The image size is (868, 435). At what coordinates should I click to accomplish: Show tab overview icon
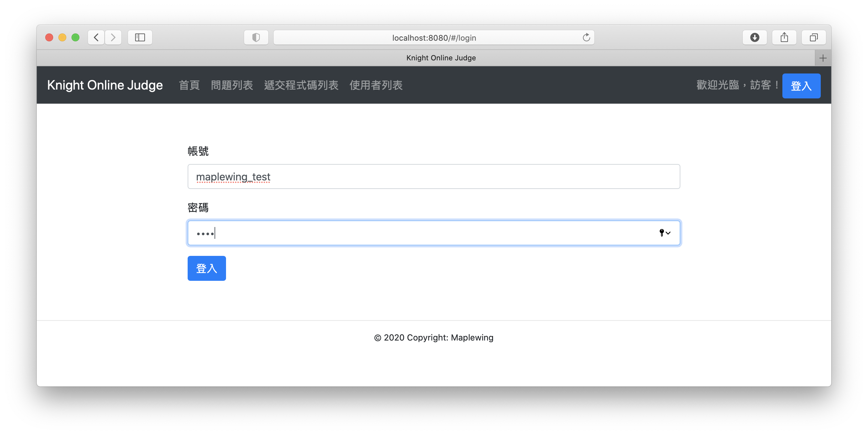click(814, 37)
